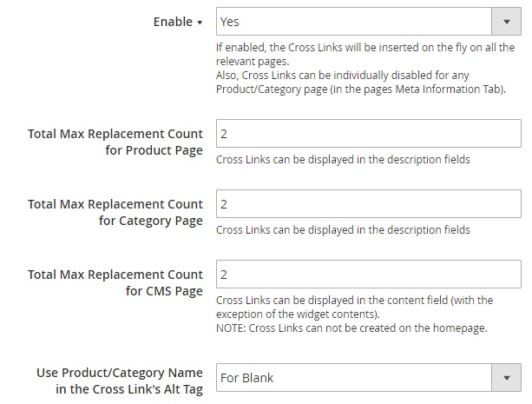The height and width of the screenshot is (404, 532).
Task: Click the Enable help text about Cross Links
Action: (x=365, y=54)
